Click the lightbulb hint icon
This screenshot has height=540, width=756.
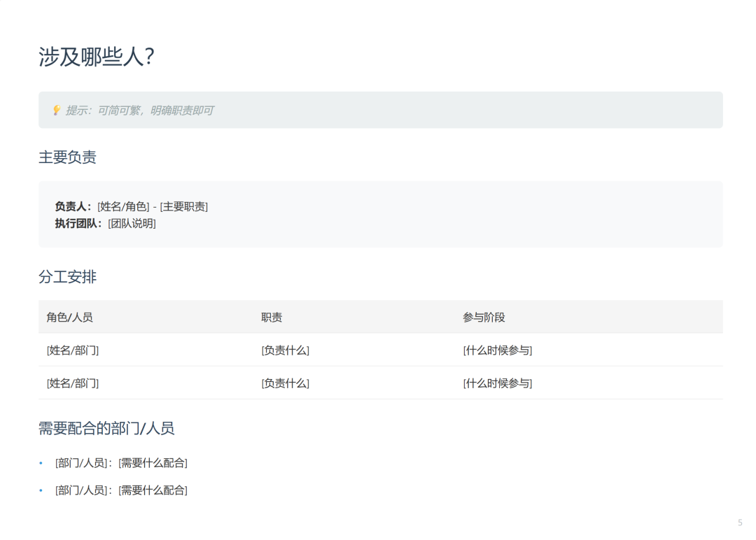(x=57, y=111)
